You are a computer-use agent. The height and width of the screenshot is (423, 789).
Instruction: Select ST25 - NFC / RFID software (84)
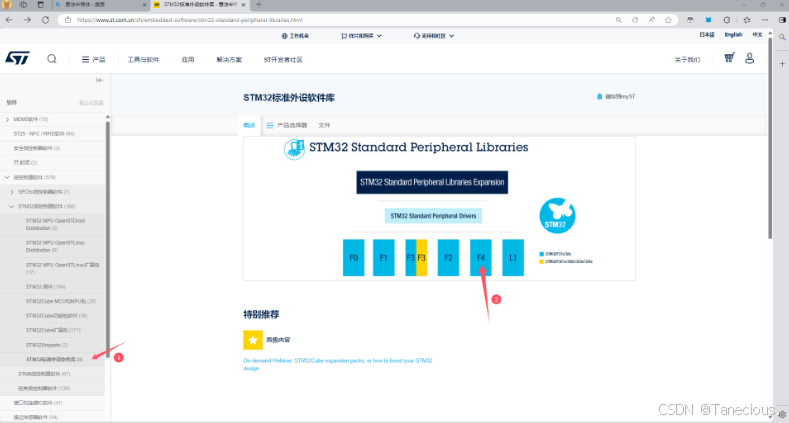44,134
